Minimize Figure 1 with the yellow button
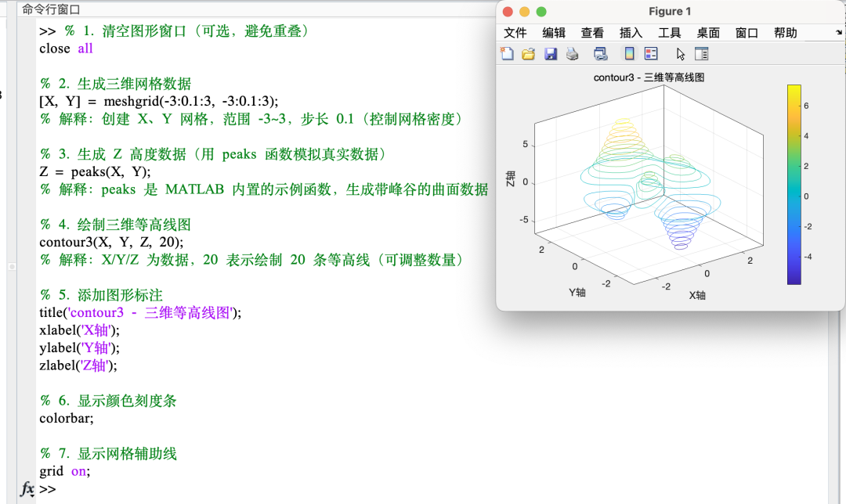This screenshot has width=846, height=504. (524, 12)
